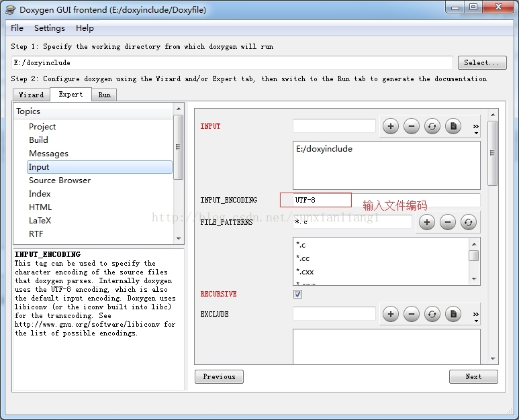This screenshot has height=420, width=519.
Task: Select HTML topic in tree
Action: pos(40,207)
